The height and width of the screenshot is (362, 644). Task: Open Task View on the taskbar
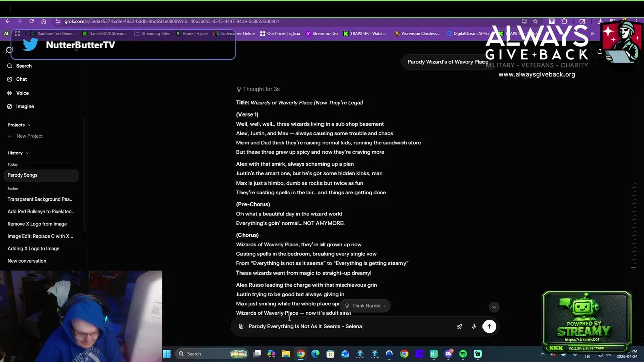click(257, 354)
